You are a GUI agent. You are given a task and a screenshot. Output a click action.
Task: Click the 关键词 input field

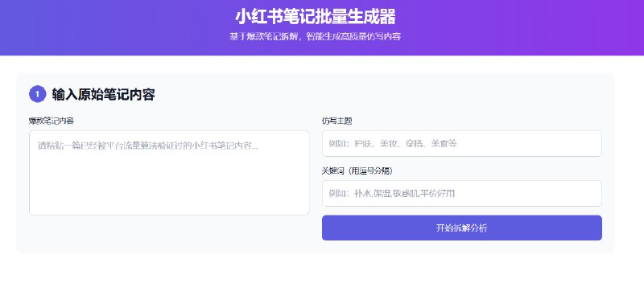click(x=461, y=193)
